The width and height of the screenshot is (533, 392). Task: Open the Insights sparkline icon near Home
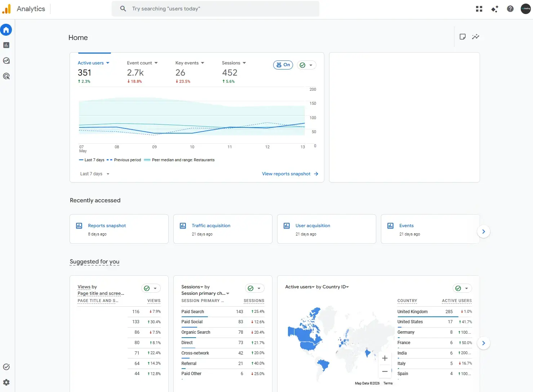pyautogui.click(x=476, y=36)
